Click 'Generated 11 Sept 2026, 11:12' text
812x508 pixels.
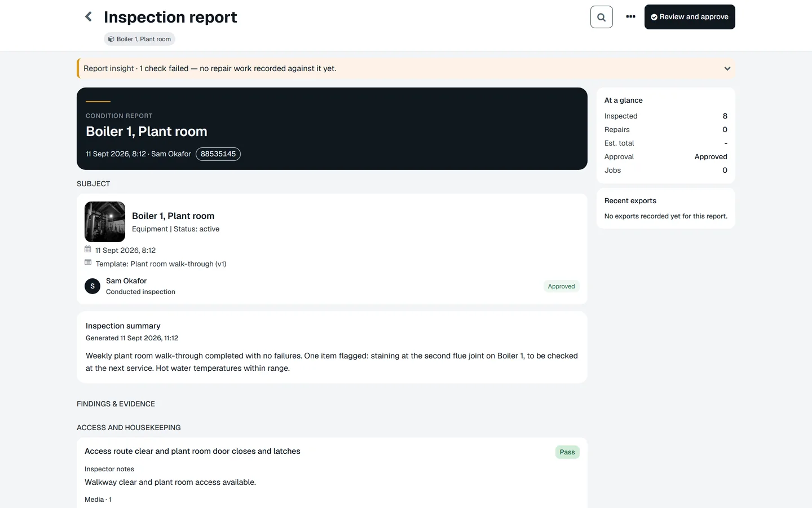tap(132, 338)
